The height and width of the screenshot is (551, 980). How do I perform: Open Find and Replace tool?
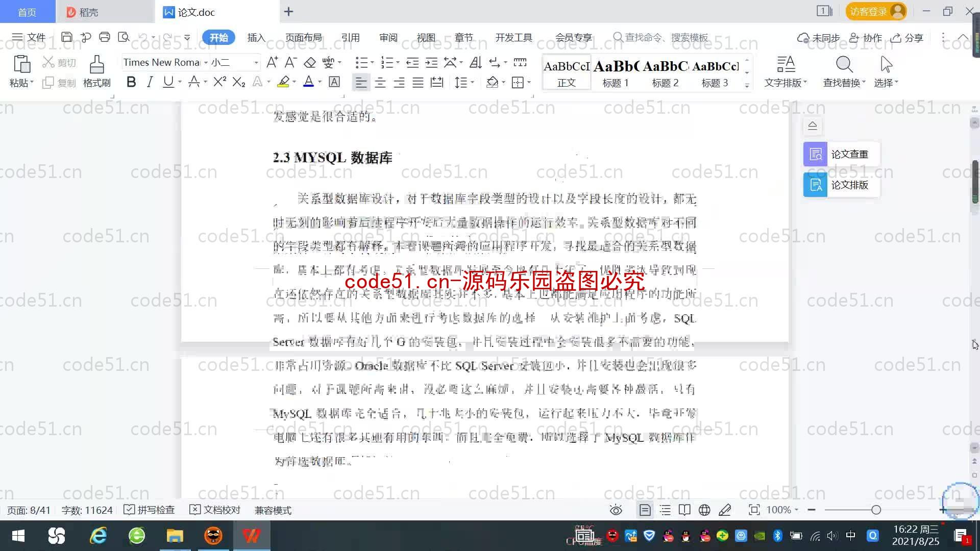coord(844,71)
